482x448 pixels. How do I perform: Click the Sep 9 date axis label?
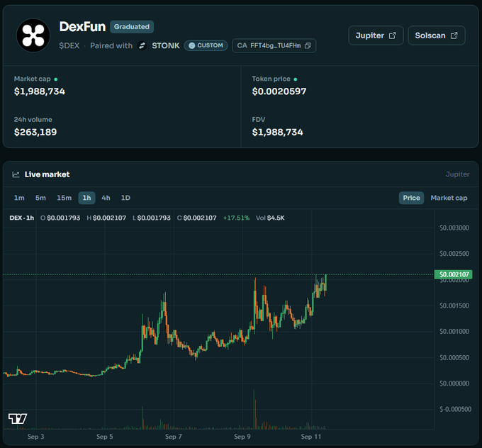pyautogui.click(x=242, y=437)
